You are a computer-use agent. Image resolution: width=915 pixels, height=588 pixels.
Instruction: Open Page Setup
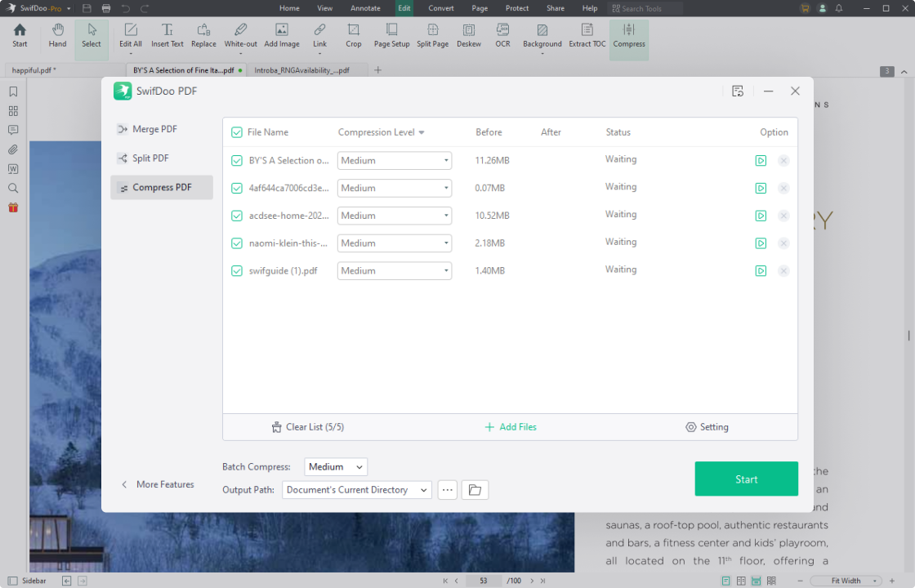click(x=391, y=36)
